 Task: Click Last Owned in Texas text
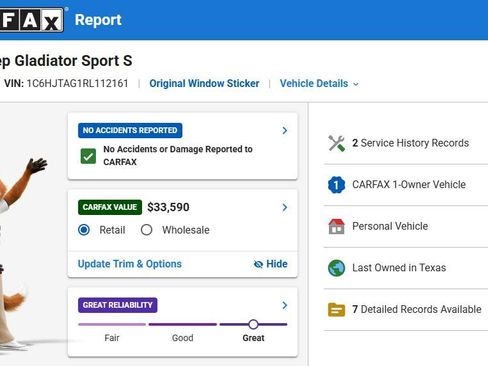(399, 267)
